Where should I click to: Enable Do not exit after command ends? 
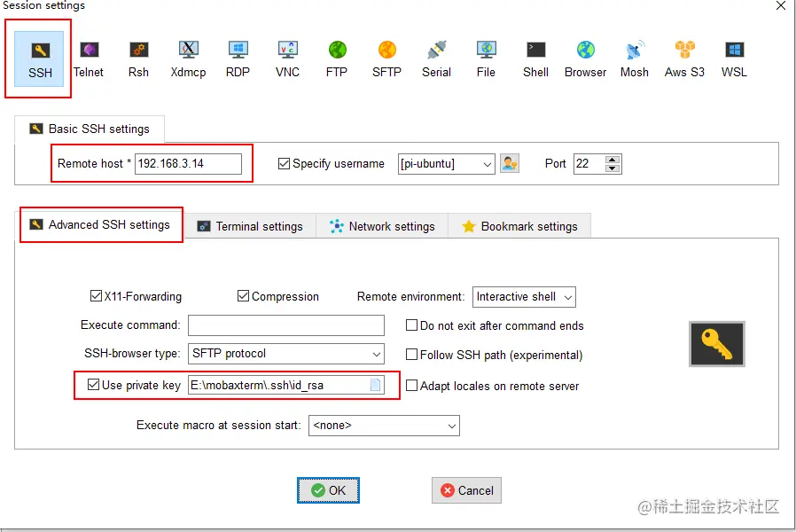click(411, 325)
